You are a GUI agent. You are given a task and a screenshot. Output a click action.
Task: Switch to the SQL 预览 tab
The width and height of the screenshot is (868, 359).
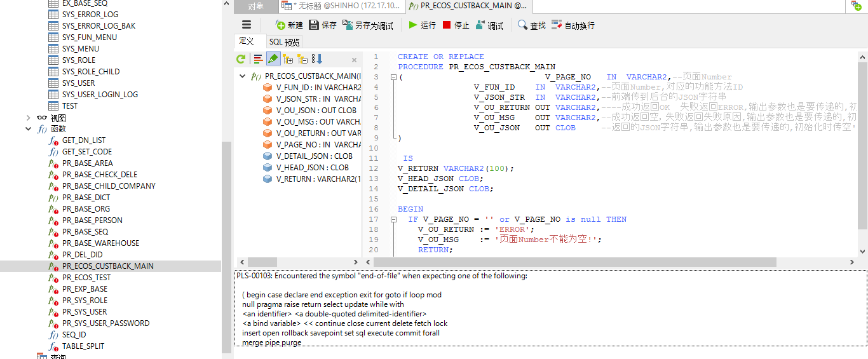pos(284,42)
